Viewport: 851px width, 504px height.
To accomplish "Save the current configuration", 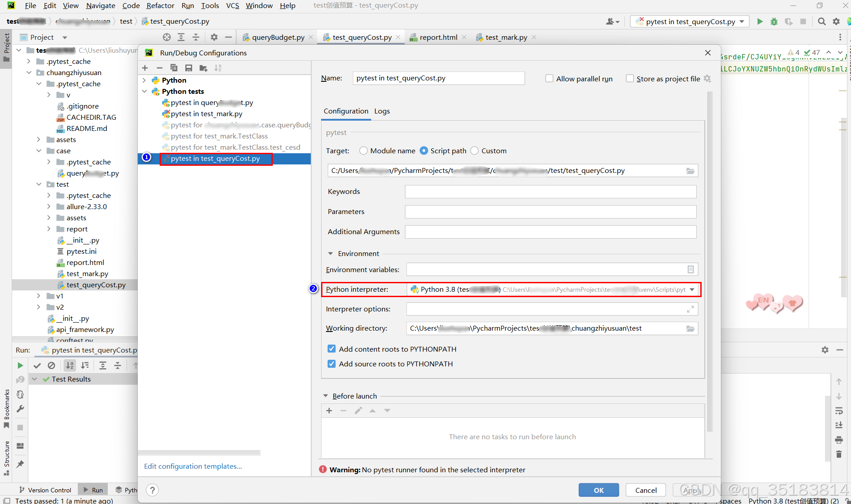I will click(x=188, y=67).
